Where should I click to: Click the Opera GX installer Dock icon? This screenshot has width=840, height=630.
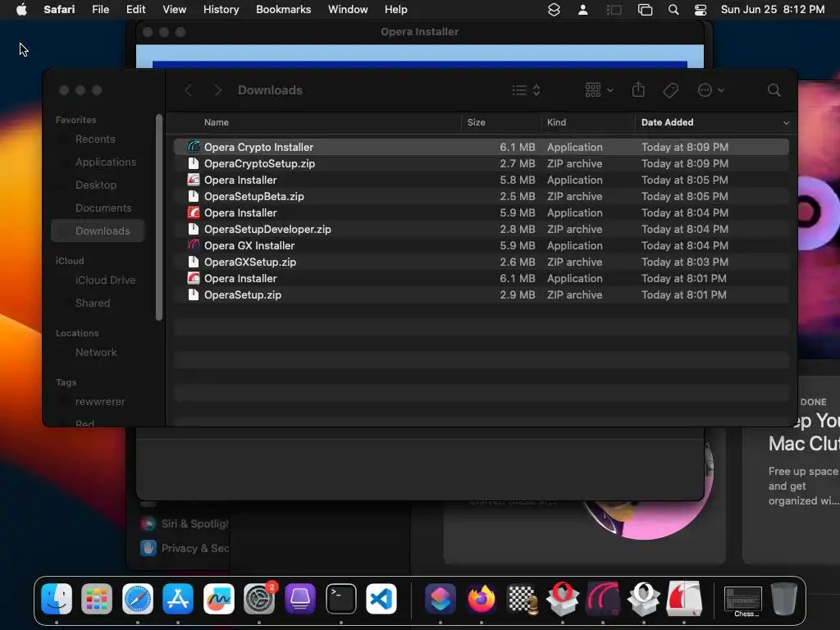(x=603, y=598)
